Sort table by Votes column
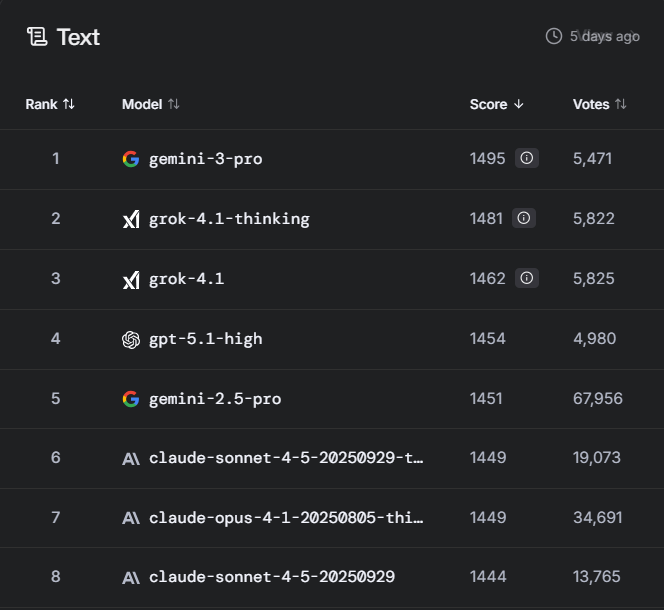The width and height of the screenshot is (664, 610). [600, 104]
